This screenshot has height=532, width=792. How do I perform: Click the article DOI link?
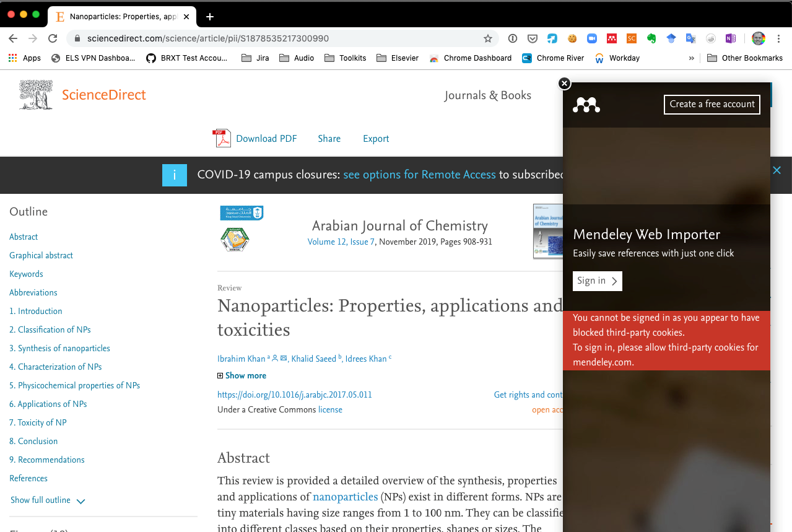[294, 395]
